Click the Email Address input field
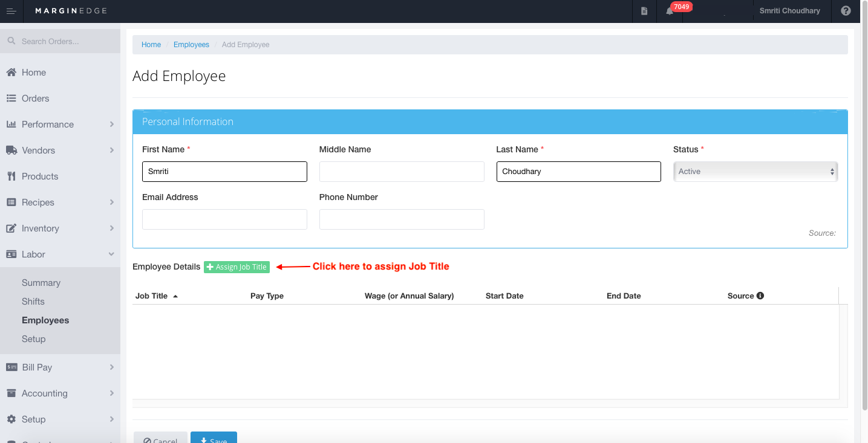This screenshot has width=868, height=443. (x=224, y=219)
